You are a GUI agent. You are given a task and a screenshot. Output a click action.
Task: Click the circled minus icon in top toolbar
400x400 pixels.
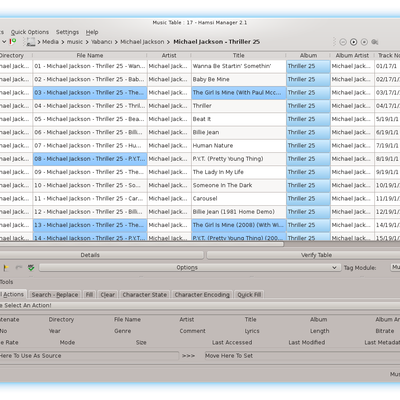coord(343,42)
